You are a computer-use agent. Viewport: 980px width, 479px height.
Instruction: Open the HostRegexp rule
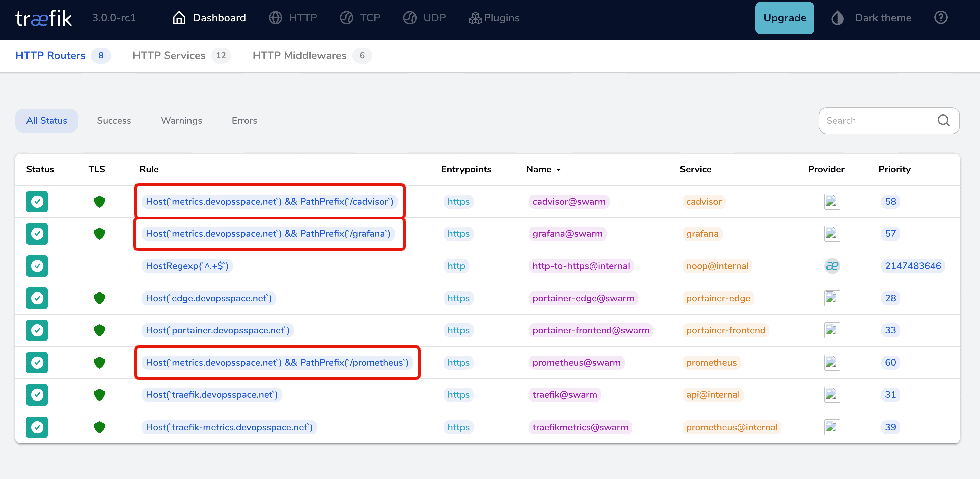187,266
